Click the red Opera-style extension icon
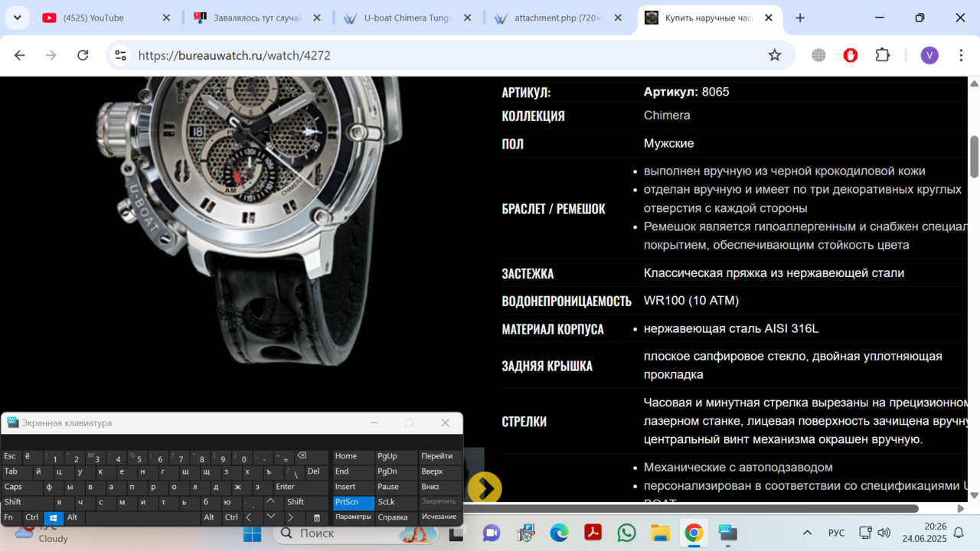Image resolution: width=980 pixels, height=551 pixels. [x=851, y=55]
